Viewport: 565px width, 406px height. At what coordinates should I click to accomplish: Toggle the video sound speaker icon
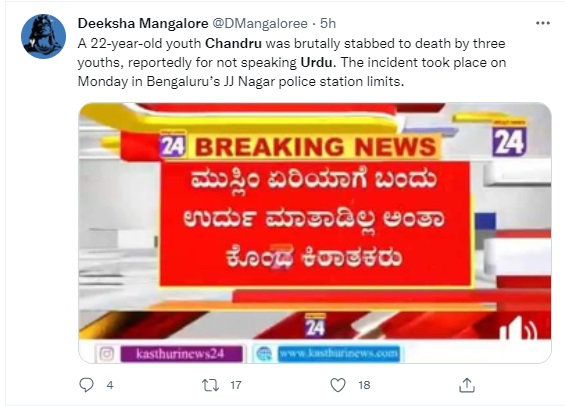[518, 328]
